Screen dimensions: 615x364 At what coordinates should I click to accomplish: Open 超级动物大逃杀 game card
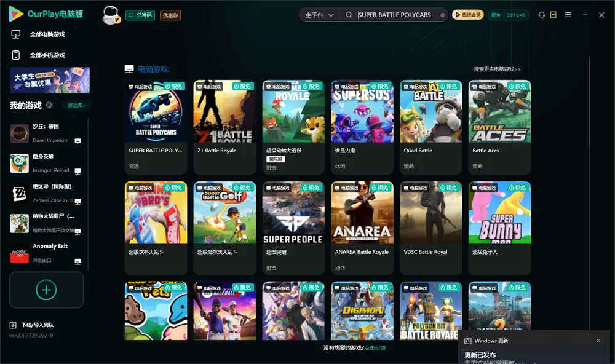pyautogui.click(x=293, y=127)
